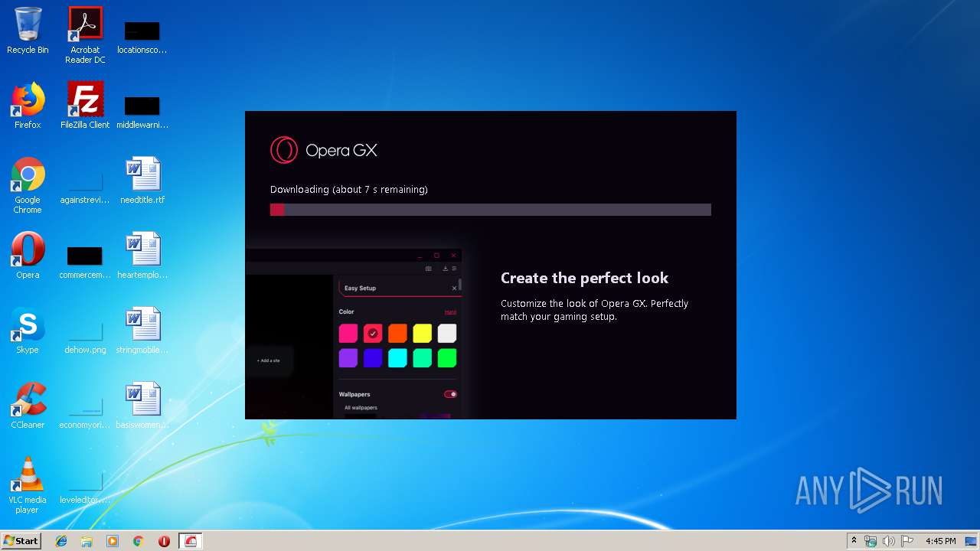Pick the purple color swatch in preview
The image size is (980, 551).
[x=348, y=358]
